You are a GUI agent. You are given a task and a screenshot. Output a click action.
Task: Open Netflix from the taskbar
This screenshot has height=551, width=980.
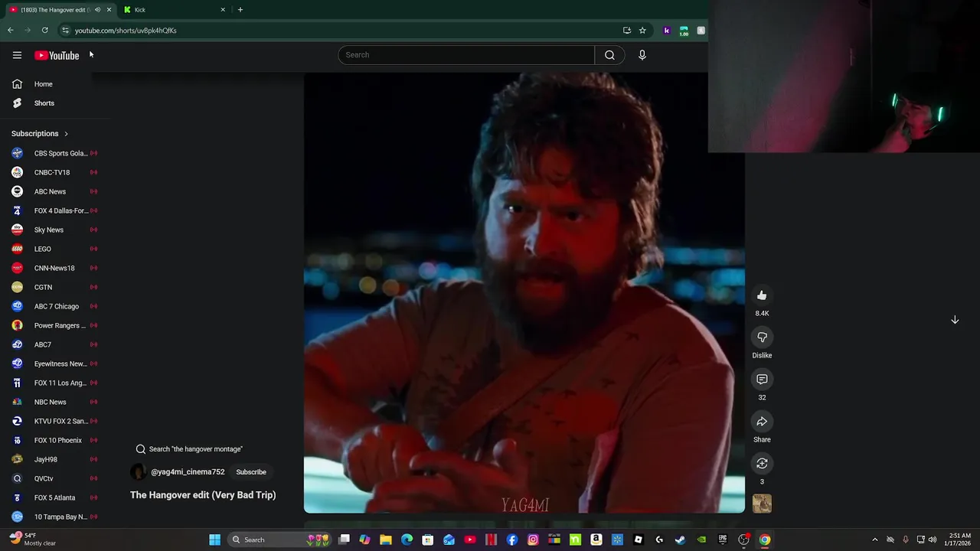tap(492, 540)
